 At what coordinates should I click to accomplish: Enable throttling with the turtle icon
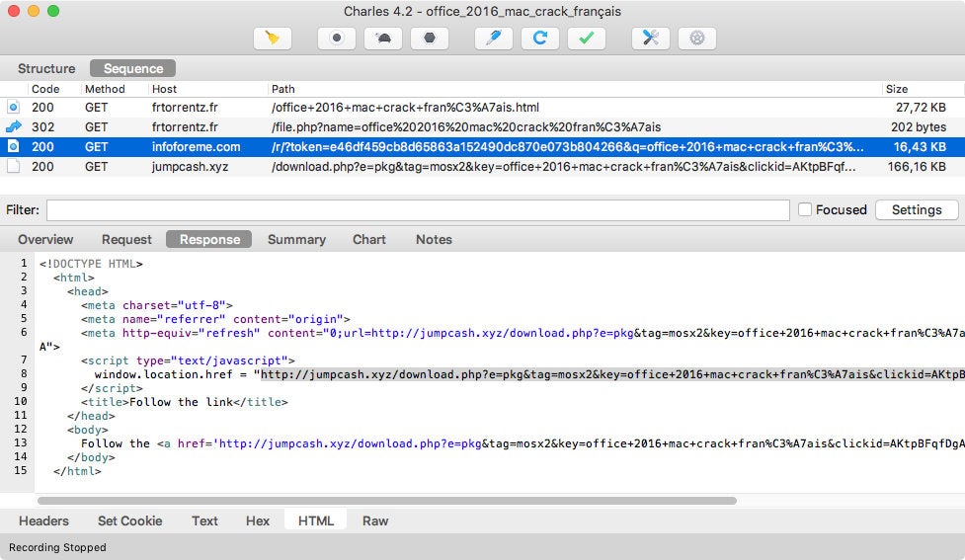click(383, 39)
